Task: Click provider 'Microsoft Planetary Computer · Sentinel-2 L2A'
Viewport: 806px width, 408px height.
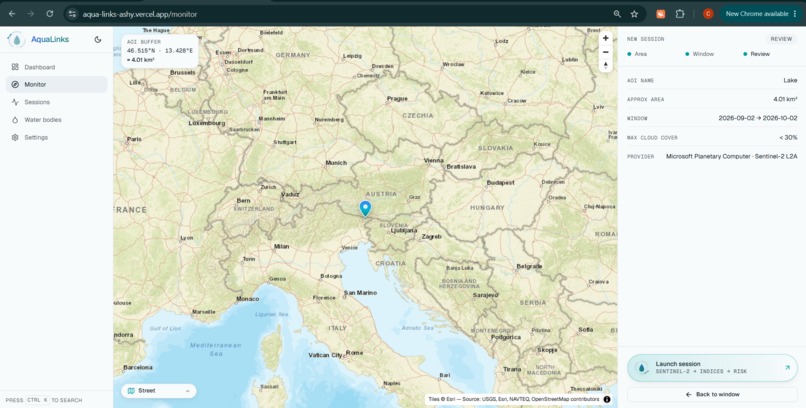Action: [731, 156]
